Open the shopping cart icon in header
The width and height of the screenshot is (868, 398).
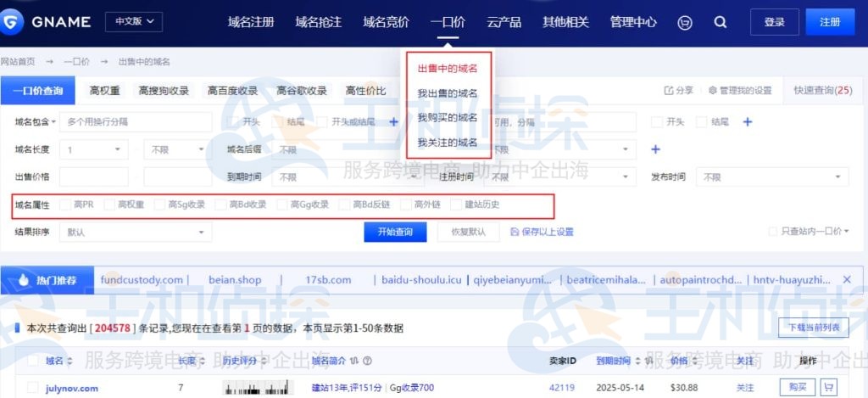click(x=685, y=22)
